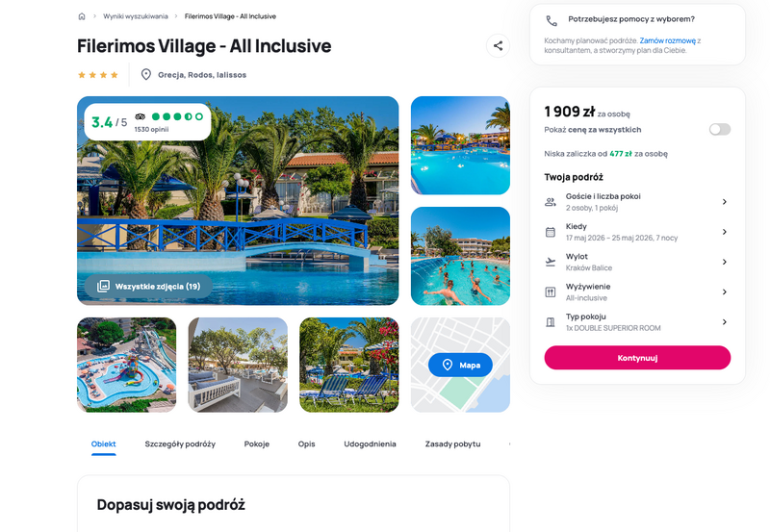This screenshot has width=770, height=532.
Task: Expand Goście i liczba pokoi chevron
Action: 725,202
